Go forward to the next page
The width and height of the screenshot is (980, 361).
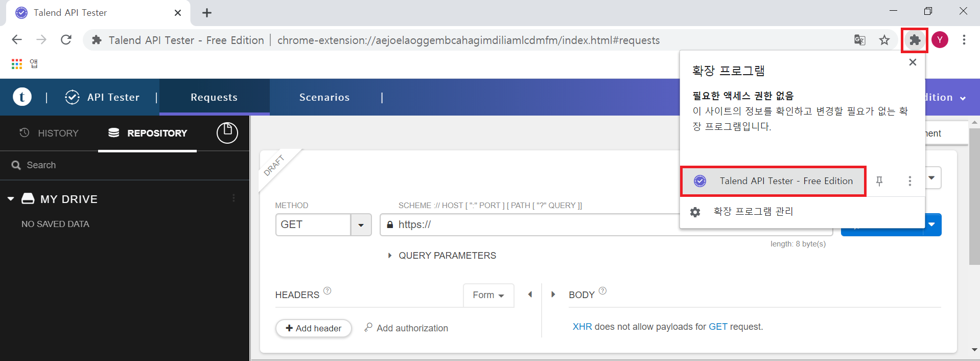(41, 40)
